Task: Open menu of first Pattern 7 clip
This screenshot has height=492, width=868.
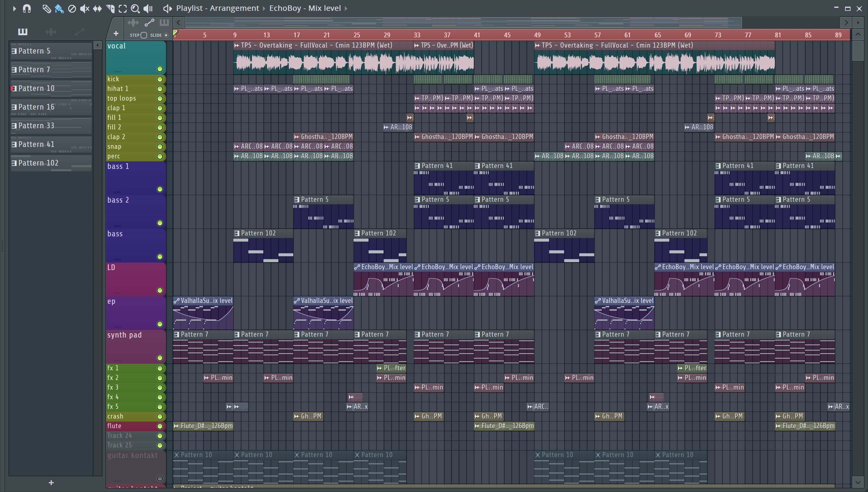Action: 177,335
